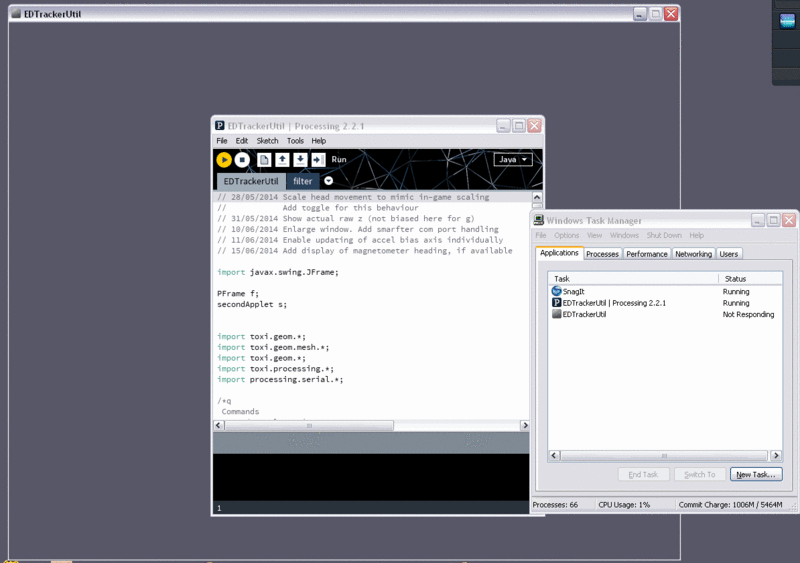Viewport: 800px width, 563px height.
Task: Select the EDTrackerUtil sketch tab
Action: [251, 181]
